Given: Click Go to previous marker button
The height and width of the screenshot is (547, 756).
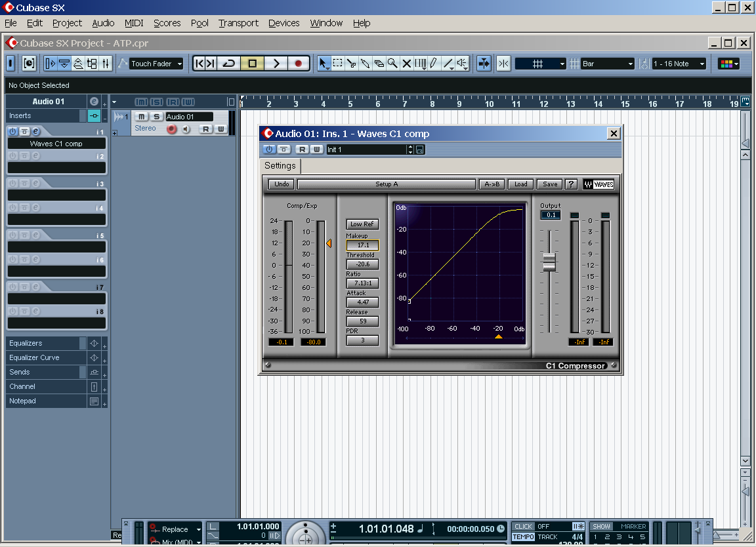Looking at the screenshot, I should (199, 64).
